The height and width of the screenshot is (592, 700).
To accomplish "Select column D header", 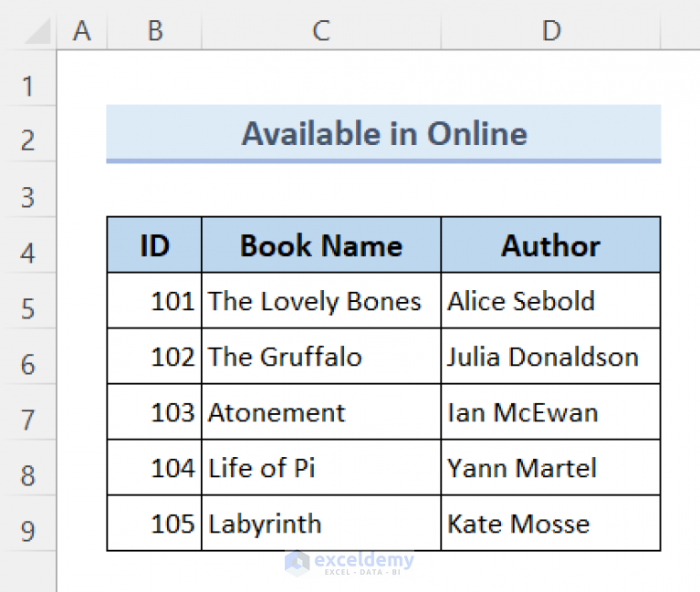I will 550,31.
